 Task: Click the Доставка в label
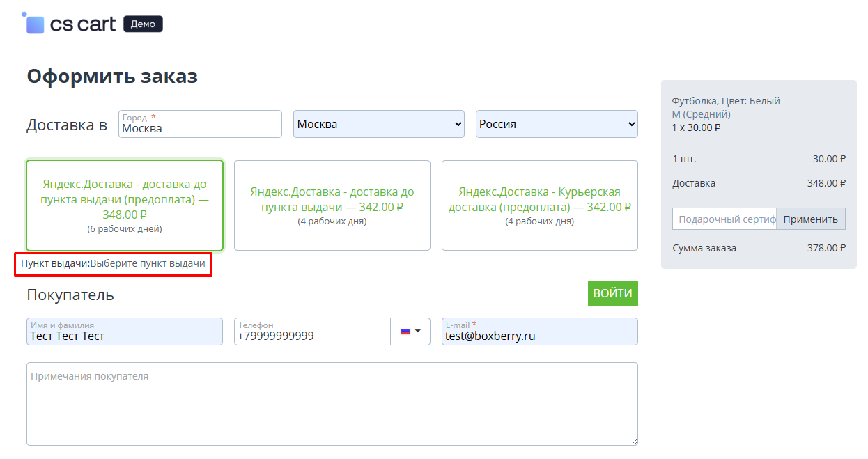67,125
